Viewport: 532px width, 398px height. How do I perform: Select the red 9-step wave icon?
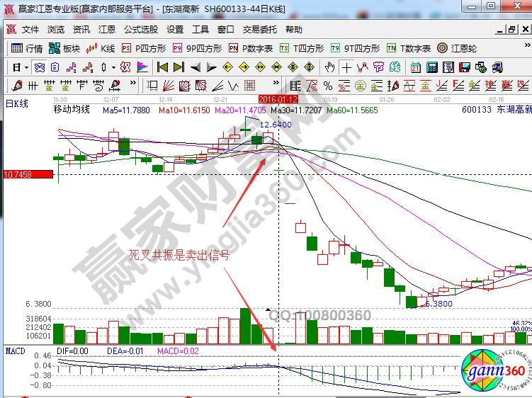point(88,67)
